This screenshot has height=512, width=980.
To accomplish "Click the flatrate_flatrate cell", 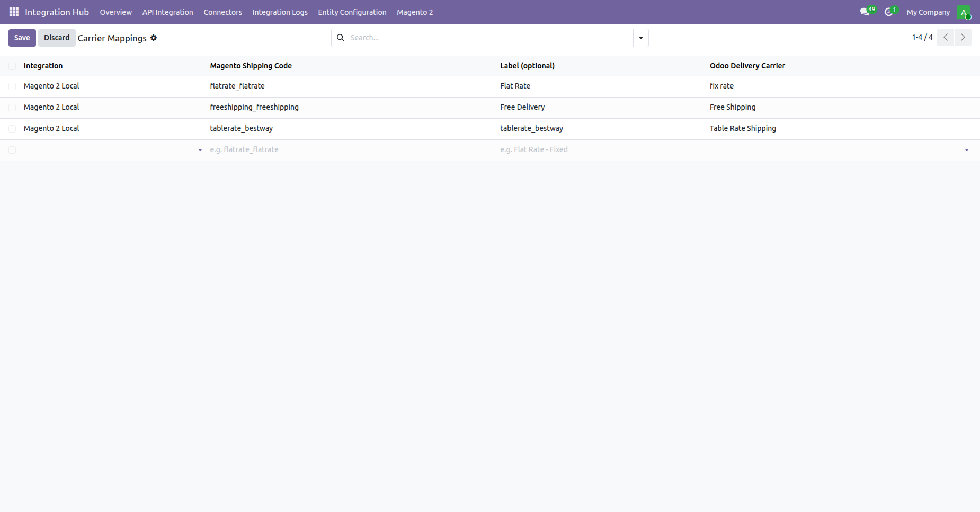I will pyautogui.click(x=352, y=86).
